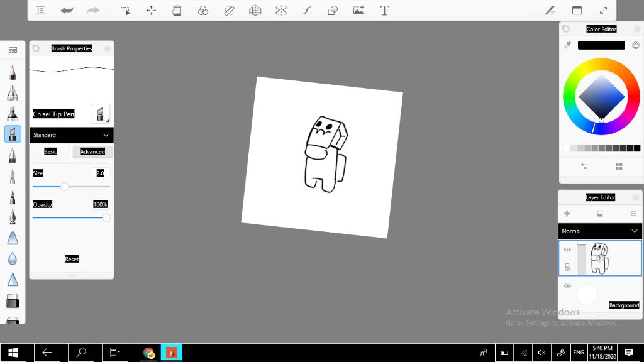Add a new layer with plus icon
The width and height of the screenshot is (644, 362).
tap(567, 214)
